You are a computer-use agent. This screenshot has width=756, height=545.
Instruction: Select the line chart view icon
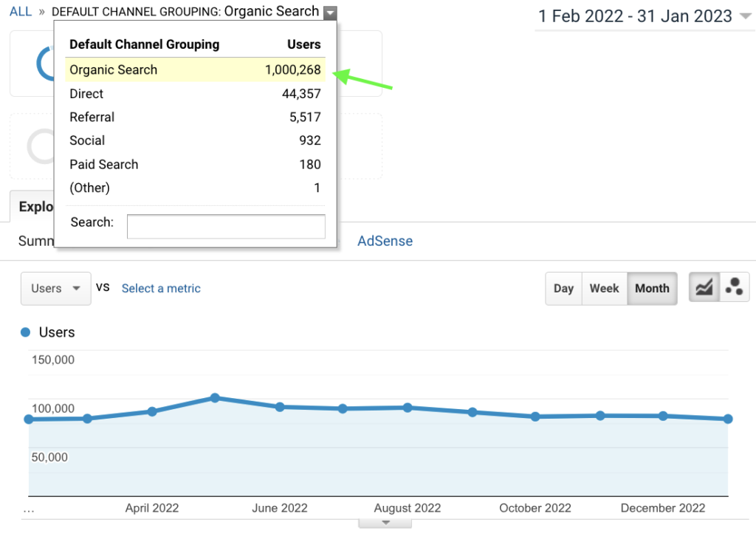tap(704, 288)
